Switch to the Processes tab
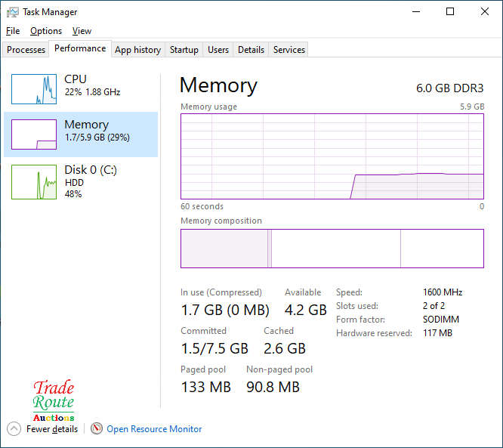 click(x=26, y=50)
